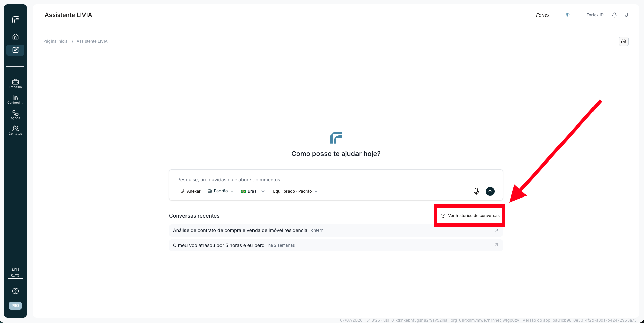Screen dimensions: 644x323
Task: Click the open arrow on the voo atrasou row
Action: [x=496, y=245]
